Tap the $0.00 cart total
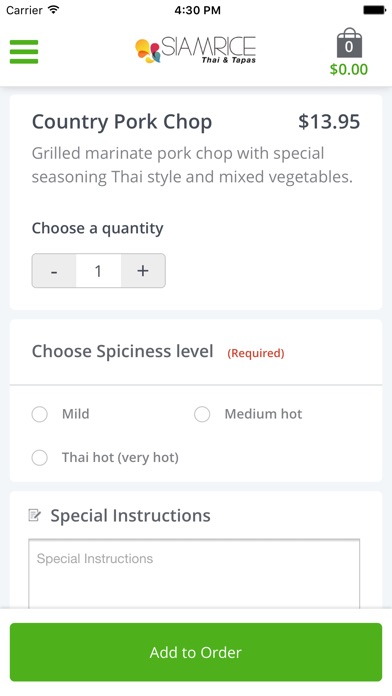Viewport: 392px width, 696px height. [349, 70]
